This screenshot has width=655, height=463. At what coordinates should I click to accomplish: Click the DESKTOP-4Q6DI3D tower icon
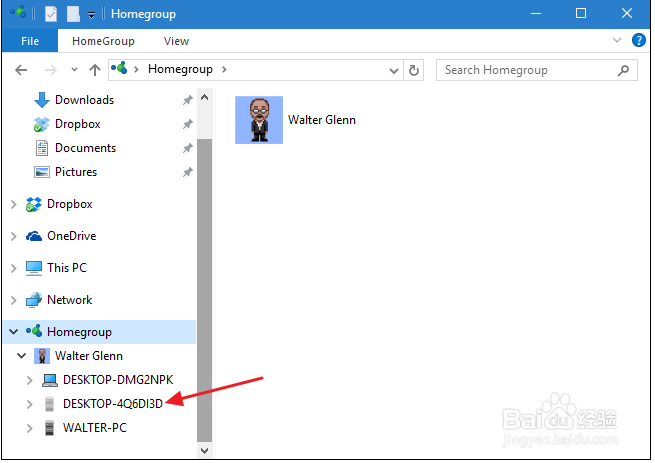[x=49, y=404]
